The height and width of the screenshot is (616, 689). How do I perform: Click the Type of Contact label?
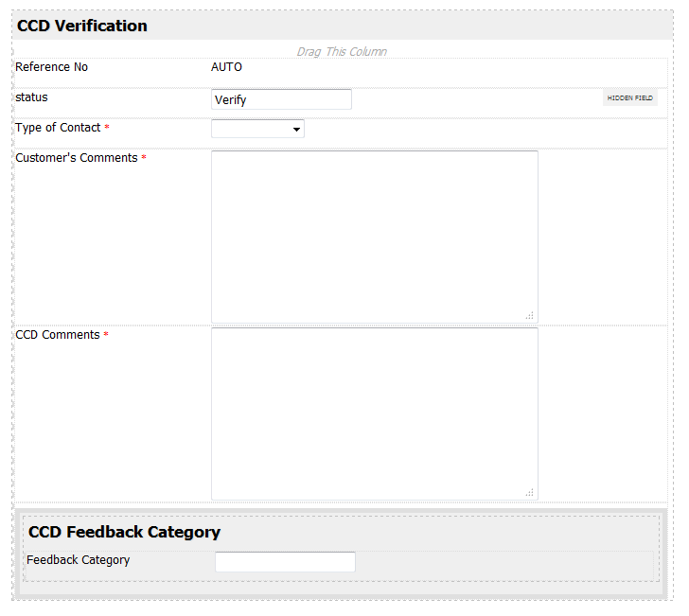click(x=58, y=128)
